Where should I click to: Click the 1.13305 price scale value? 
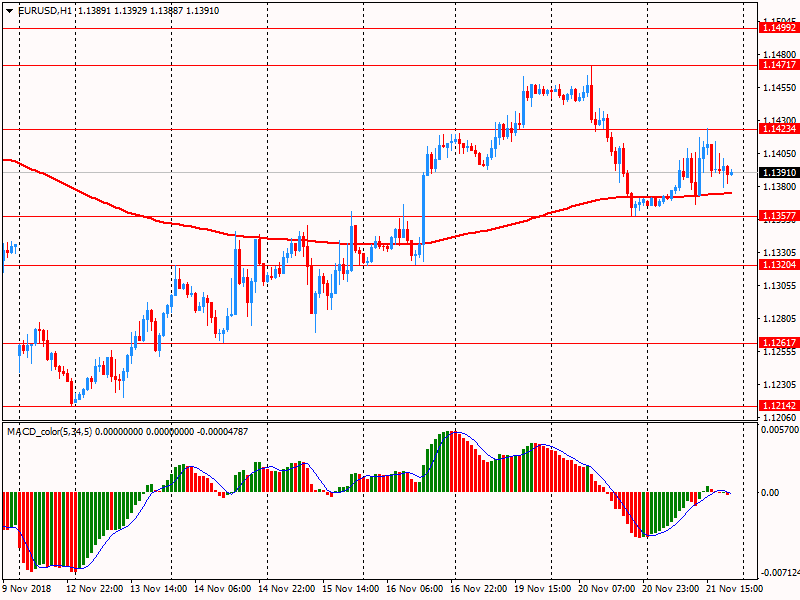point(779,252)
